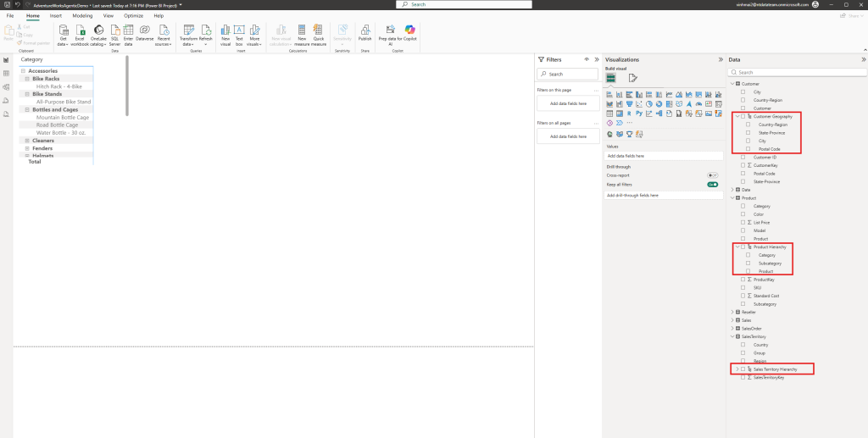Click the Publish icon in ribbon

[x=364, y=30]
